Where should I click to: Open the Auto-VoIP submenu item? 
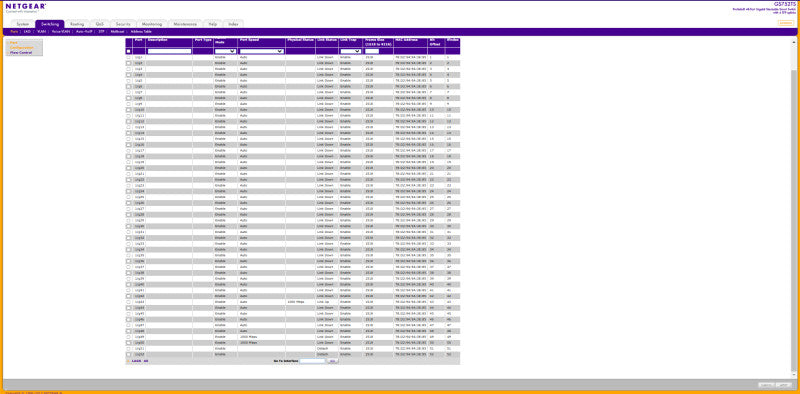pos(84,32)
